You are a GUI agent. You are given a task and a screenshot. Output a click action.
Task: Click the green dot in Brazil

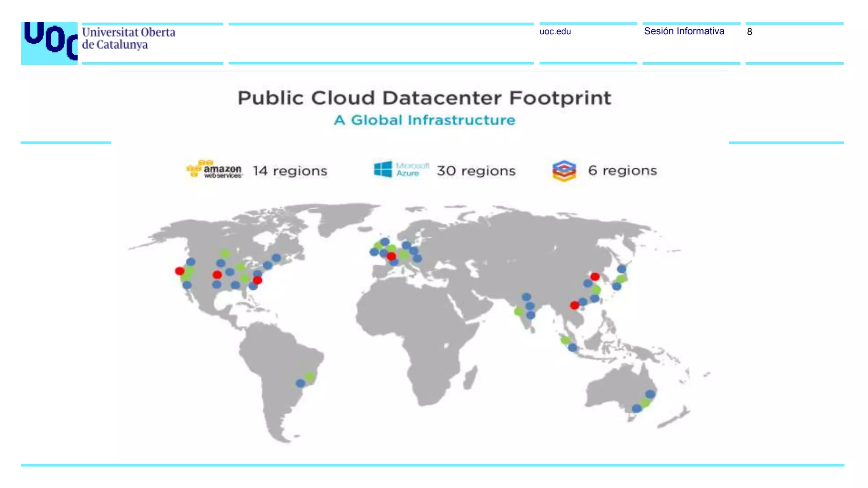pyautogui.click(x=310, y=377)
